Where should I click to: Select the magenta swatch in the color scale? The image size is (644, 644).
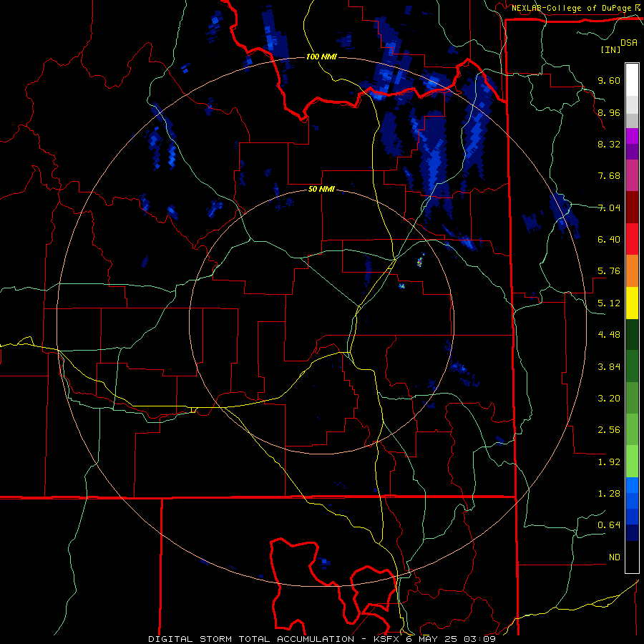pyautogui.click(x=632, y=136)
